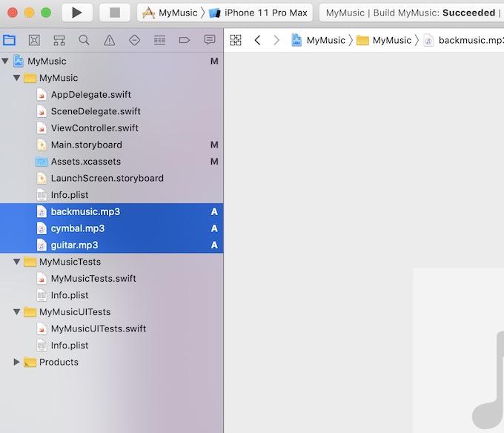Open the Debug navigator
This screenshot has height=433, width=504.
click(159, 40)
